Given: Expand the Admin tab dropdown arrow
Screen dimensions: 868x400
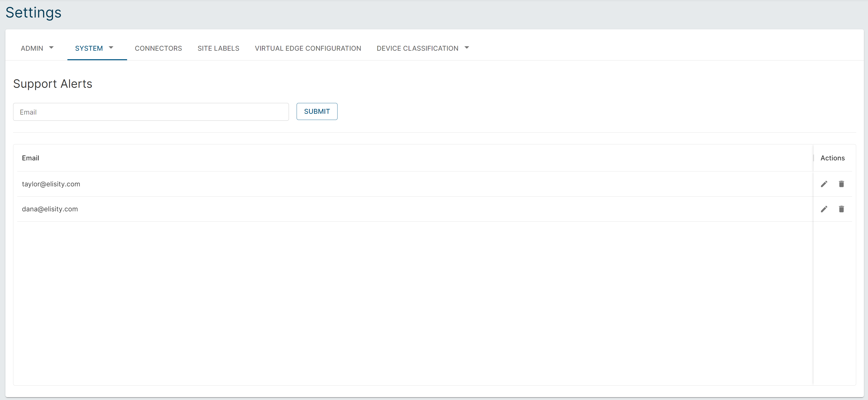Looking at the screenshot, I should coord(51,48).
